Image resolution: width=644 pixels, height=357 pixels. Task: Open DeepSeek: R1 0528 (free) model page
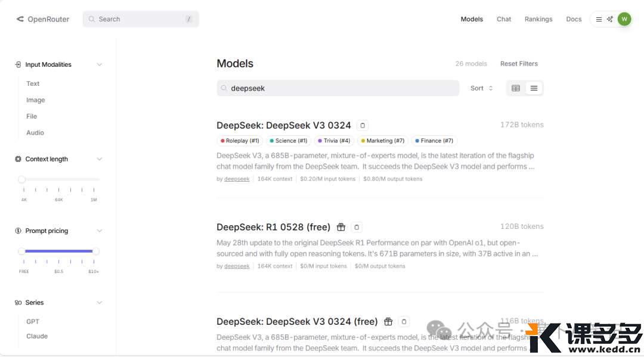click(274, 227)
